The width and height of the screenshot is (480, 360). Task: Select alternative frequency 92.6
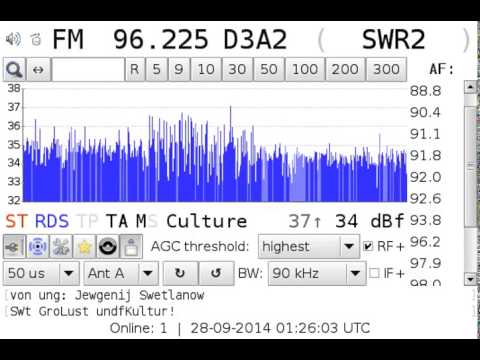point(425,199)
